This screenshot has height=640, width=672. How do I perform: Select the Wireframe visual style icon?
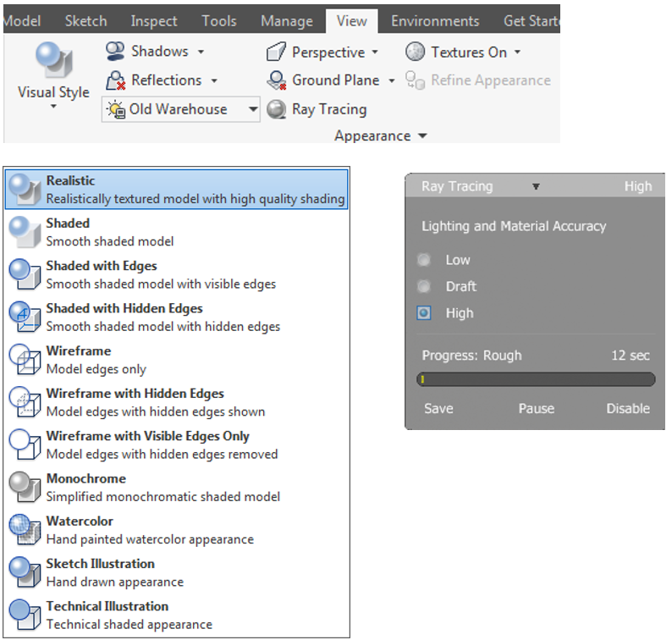click(x=25, y=360)
